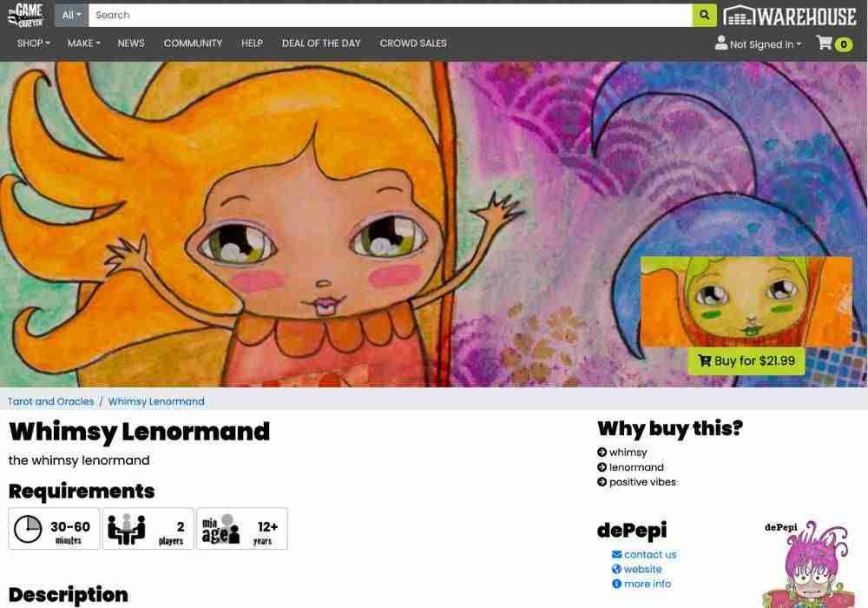This screenshot has height=608, width=868.
Task: Follow the Tarot and Oracles breadcrumb link
Action: [51, 401]
